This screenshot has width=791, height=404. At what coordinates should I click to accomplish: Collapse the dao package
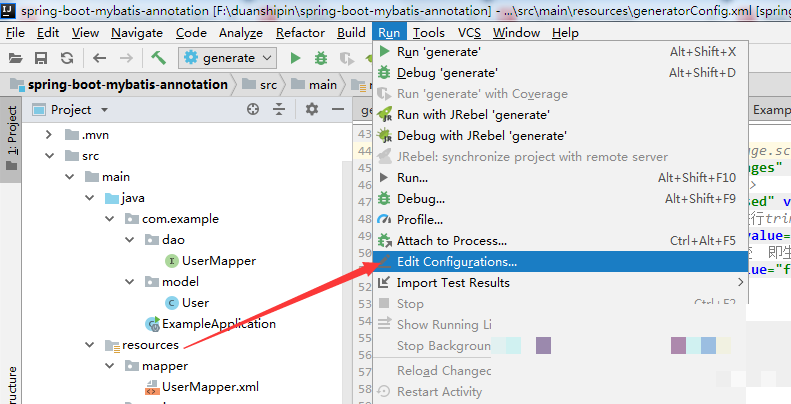(x=130, y=240)
